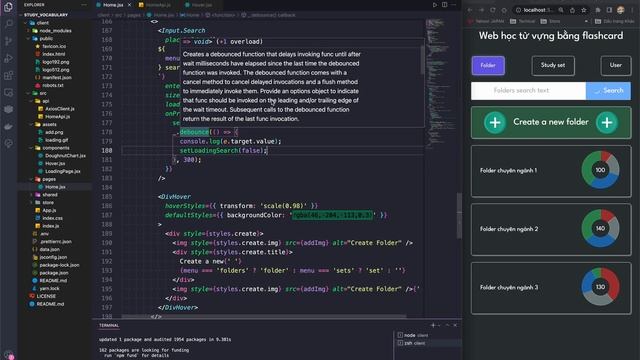Close the terminal panel
The height and width of the screenshot is (360, 640).
click(456, 325)
